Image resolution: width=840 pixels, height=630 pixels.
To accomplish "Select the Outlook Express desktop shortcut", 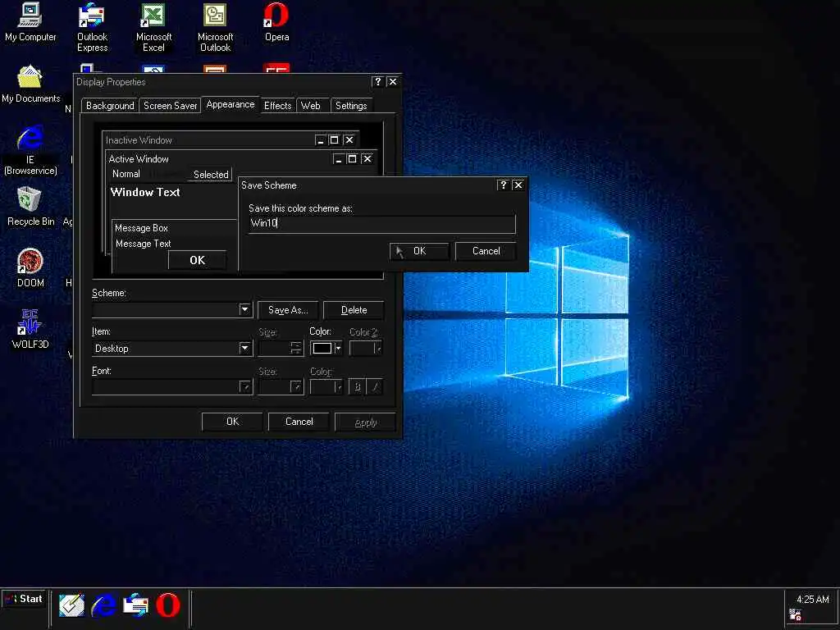I will tap(92, 27).
